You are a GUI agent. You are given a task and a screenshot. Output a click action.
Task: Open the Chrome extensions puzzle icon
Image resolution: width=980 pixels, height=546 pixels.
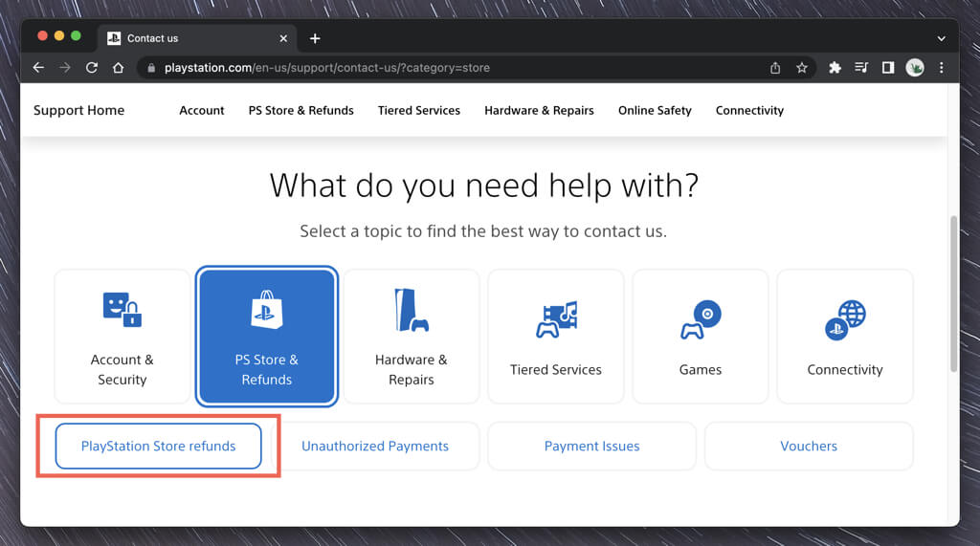point(835,68)
